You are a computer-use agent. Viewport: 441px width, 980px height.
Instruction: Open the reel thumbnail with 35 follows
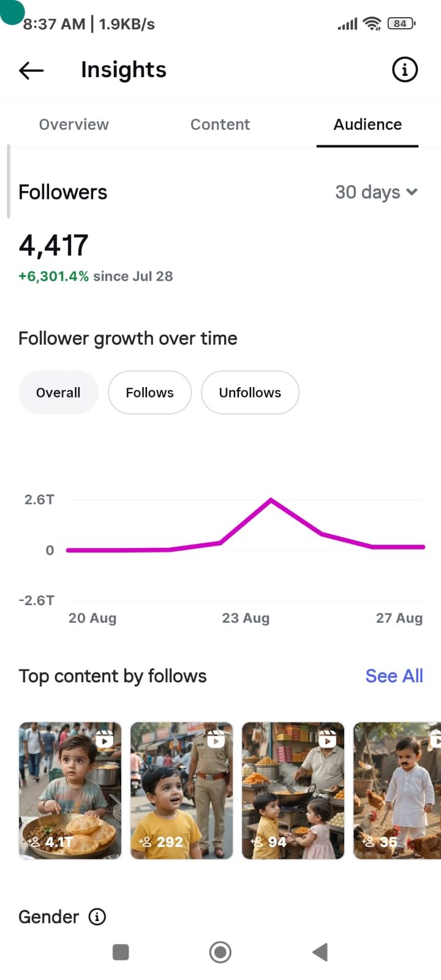click(398, 791)
